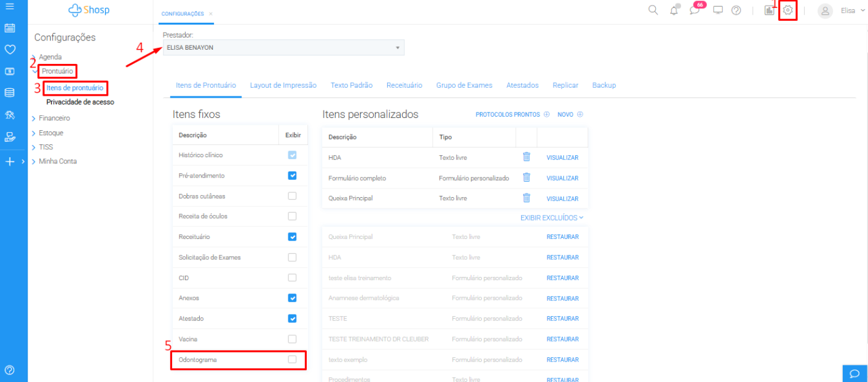Click Visualizar for Formulário completo
This screenshot has height=382, width=868.
pos(562,178)
